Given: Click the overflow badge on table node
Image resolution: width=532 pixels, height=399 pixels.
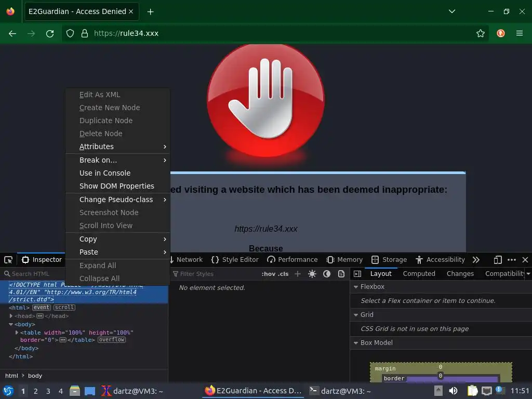Looking at the screenshot, I should pos(112,340).
